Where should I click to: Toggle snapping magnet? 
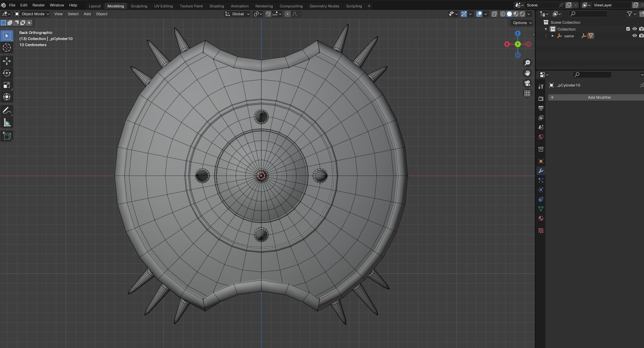[x=268, y=14]
